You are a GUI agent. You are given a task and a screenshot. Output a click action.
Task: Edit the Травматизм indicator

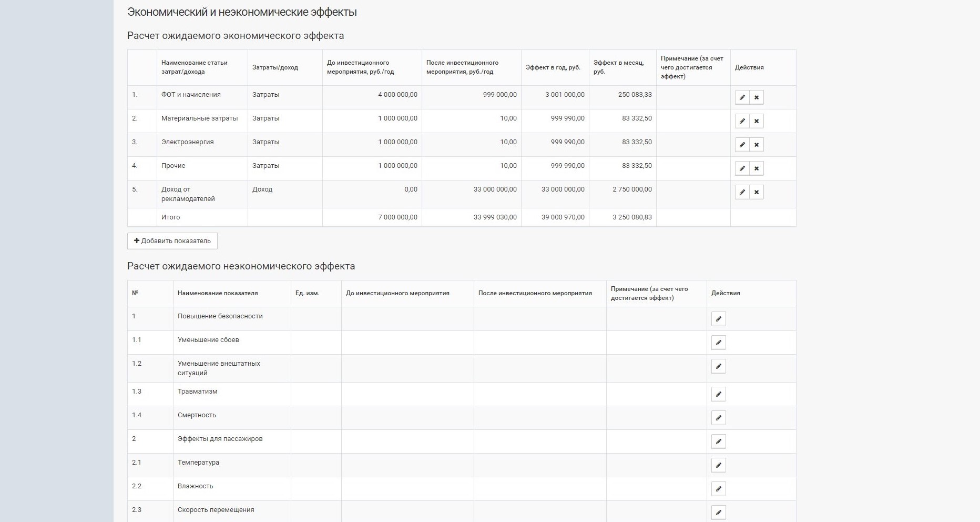pyautogui.click(x=719, y=394)
